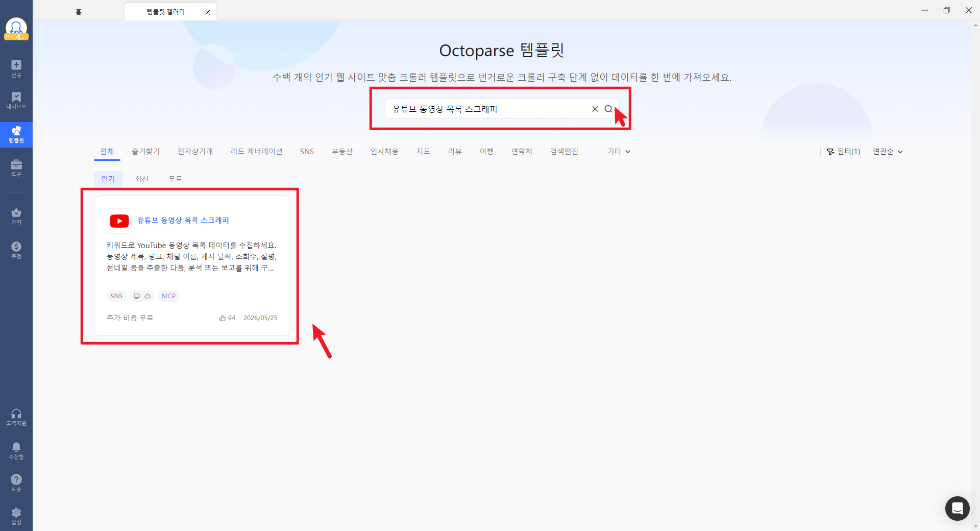980x531 pixels.
Task: Select the 여행 category tab
Action: (x=486, y=152)
